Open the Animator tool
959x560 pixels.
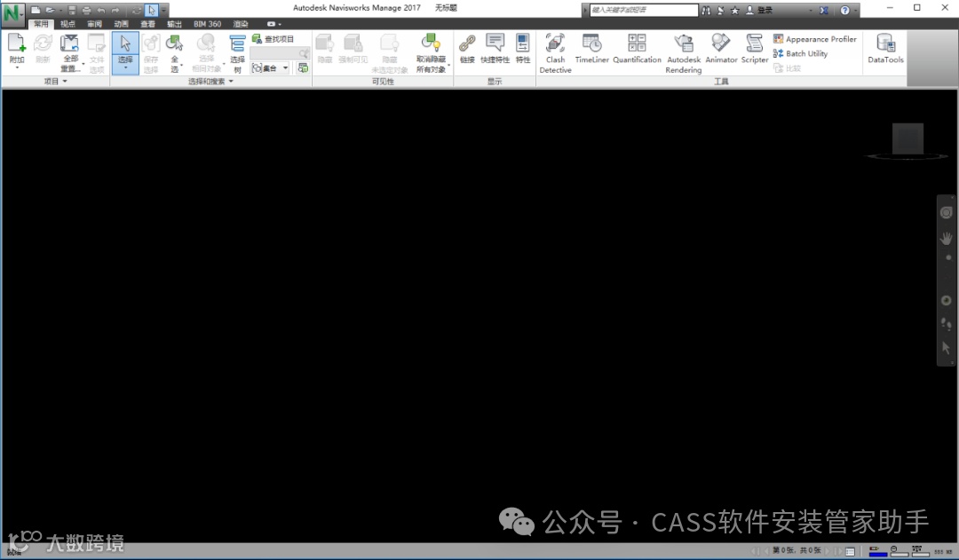click(x=721, y=48)
